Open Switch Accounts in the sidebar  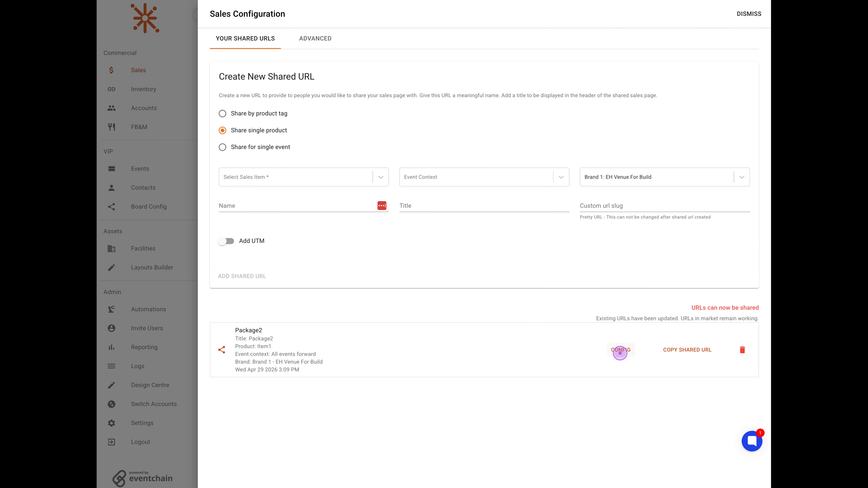(x=154, y=404)
